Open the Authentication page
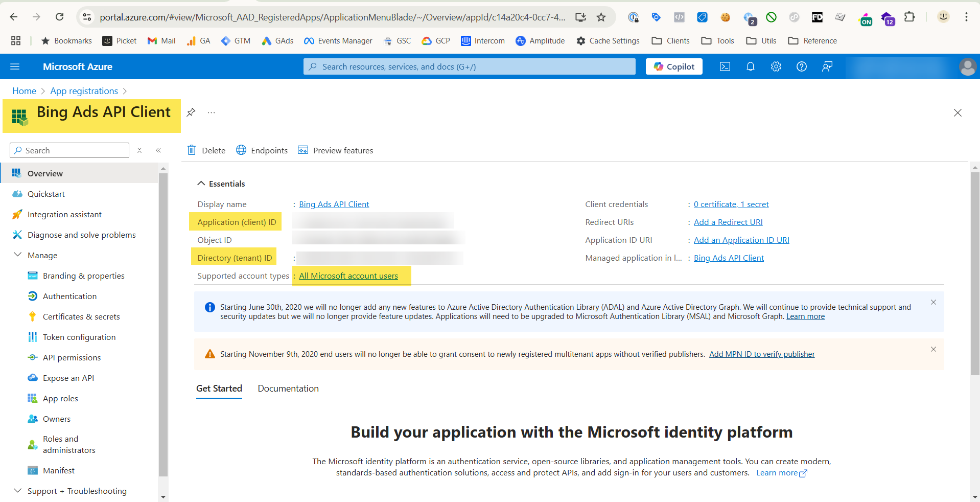This screenshot has height=502, width=980. (x=69, y=296)
